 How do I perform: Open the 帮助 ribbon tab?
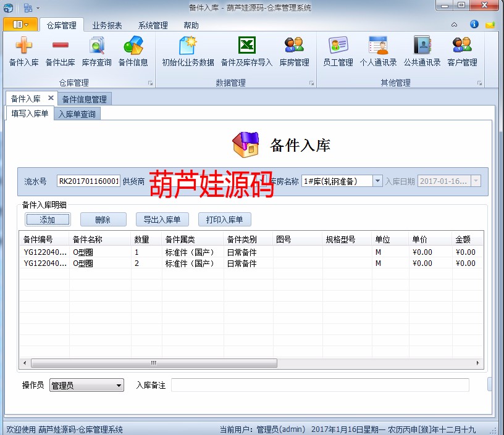191,25
